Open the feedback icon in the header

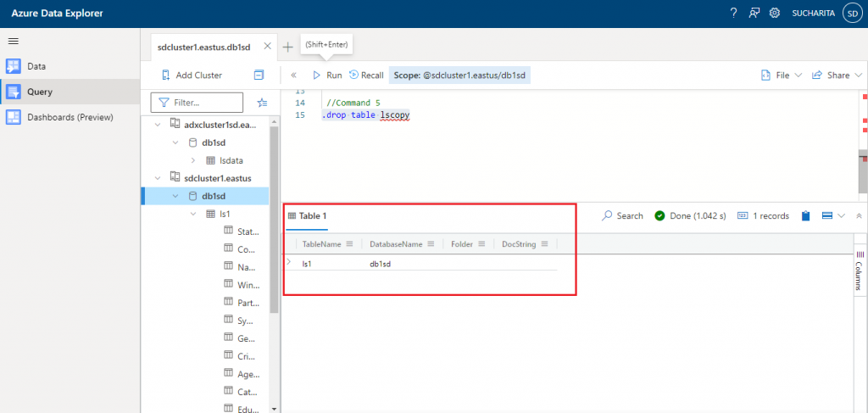click(754, 14)
